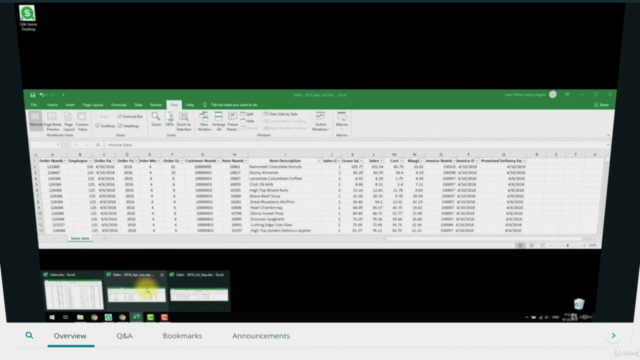Click the right chevron after Announcements

point(613,336)
